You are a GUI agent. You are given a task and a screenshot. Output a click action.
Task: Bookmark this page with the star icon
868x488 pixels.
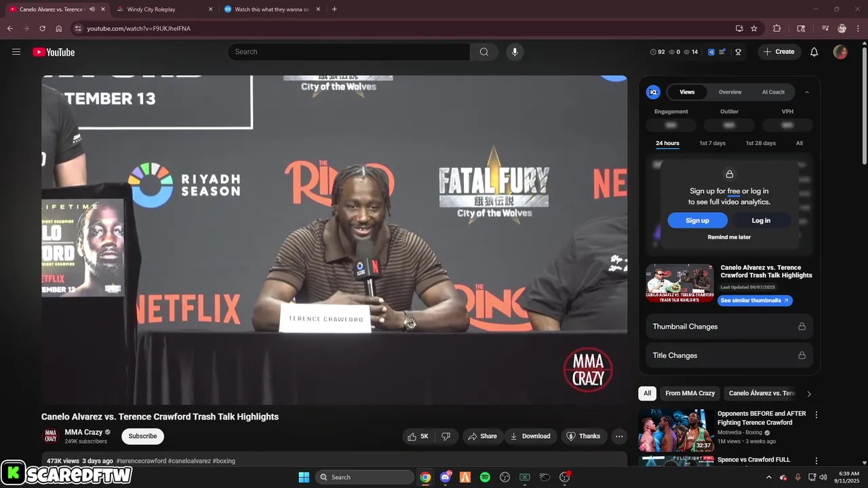754,28
